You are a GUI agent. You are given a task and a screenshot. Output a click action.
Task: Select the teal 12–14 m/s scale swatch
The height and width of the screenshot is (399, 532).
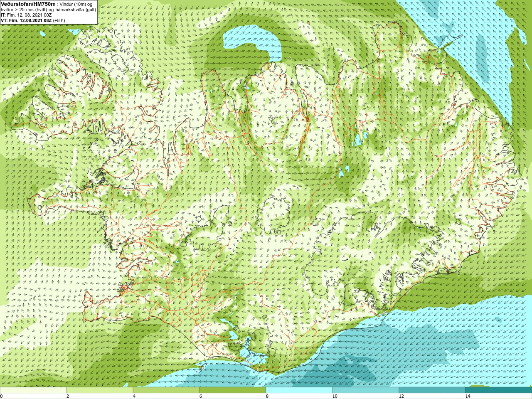[432, 390]
